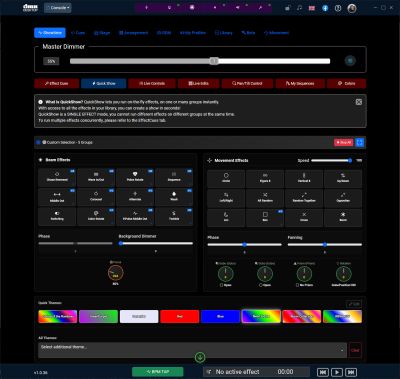Select the Box movement effect
Screen dimensions: 400x379
click(x=265, y=218)
